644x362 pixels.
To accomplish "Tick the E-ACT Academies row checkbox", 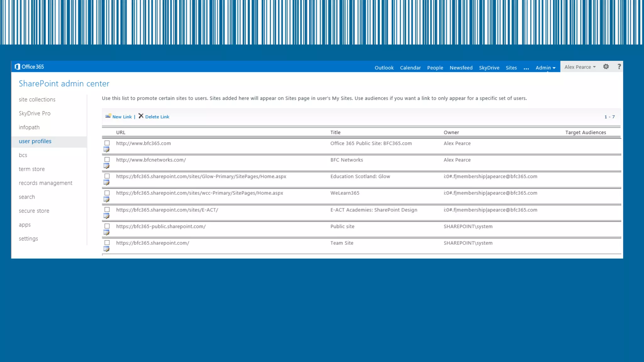I will (107, 210).
